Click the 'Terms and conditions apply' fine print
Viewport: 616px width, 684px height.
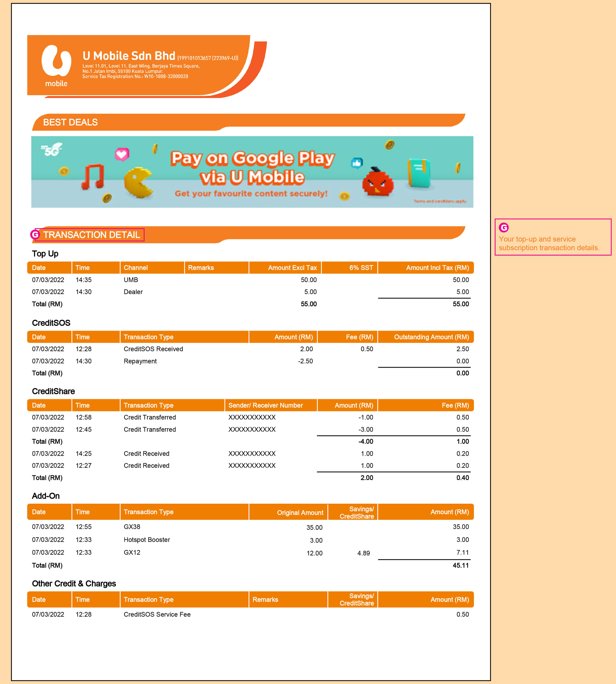click(x=440, y=201)
